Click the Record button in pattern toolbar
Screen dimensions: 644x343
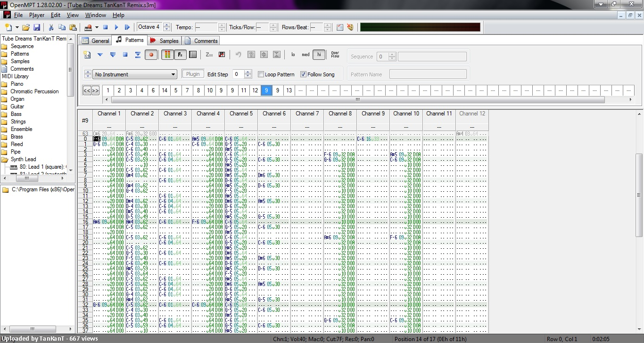click(151, 55)
